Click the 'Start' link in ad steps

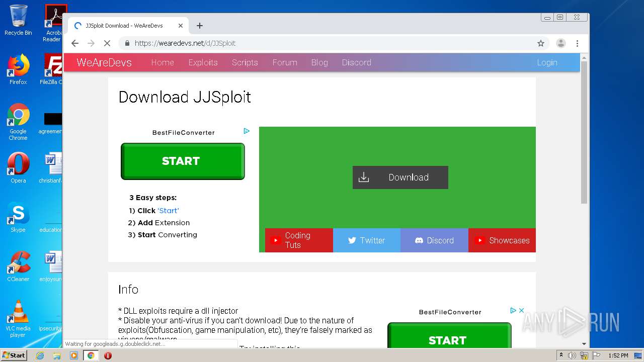click(x=168, y=211)
